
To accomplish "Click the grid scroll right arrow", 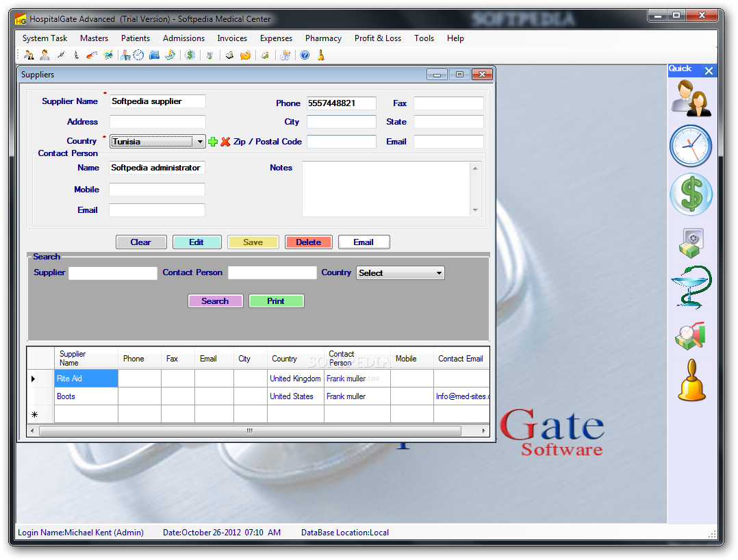I will pyautogui.click(x=483, y=431).
